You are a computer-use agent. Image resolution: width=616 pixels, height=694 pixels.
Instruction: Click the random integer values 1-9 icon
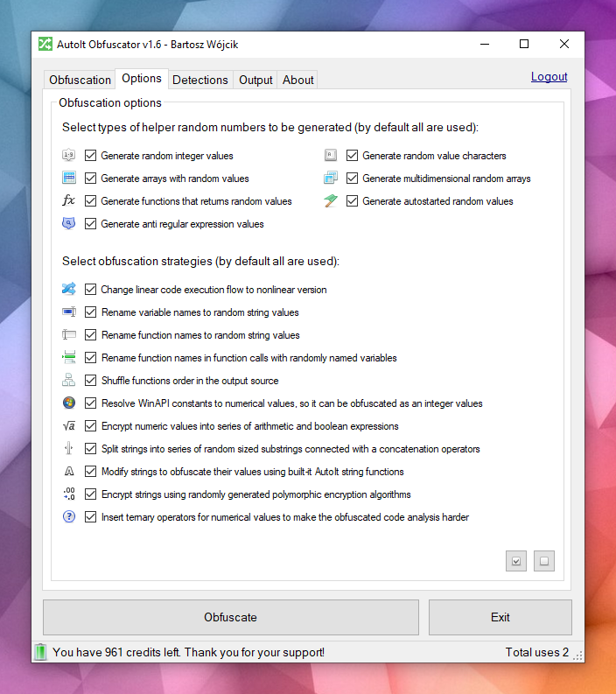(x=68, y=156)
